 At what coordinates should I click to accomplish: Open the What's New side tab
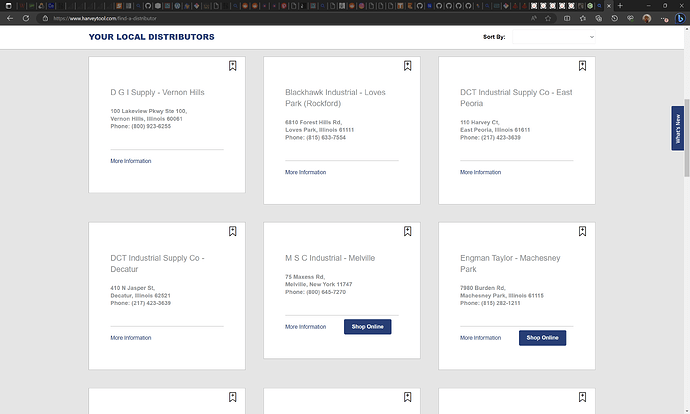(x=678, y=128)
